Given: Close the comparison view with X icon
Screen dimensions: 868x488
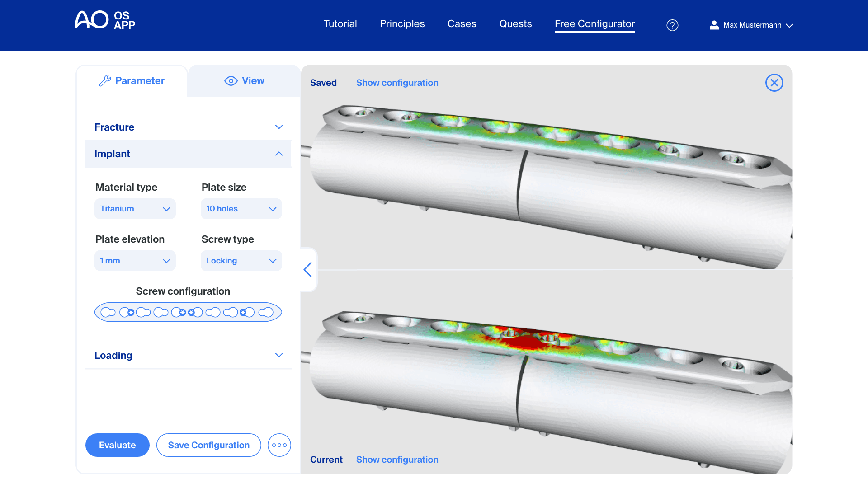Looking at the screenshot, I should pyautogui.click(x=774, y=83).
